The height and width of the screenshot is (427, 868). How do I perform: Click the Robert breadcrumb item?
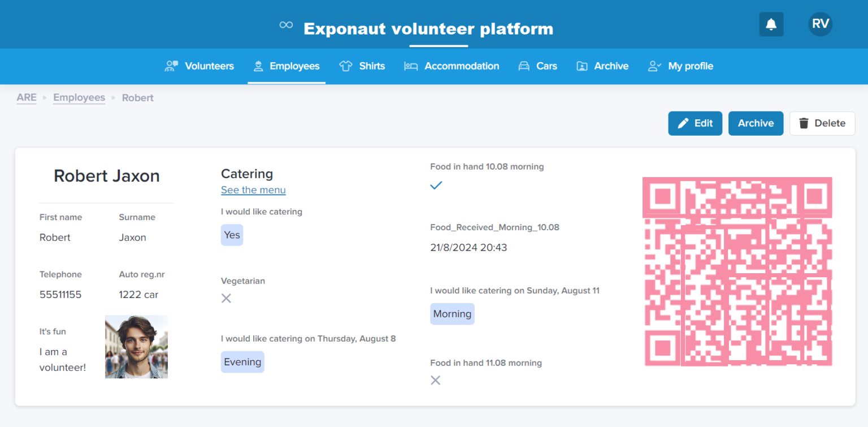(x=138, y=98)
